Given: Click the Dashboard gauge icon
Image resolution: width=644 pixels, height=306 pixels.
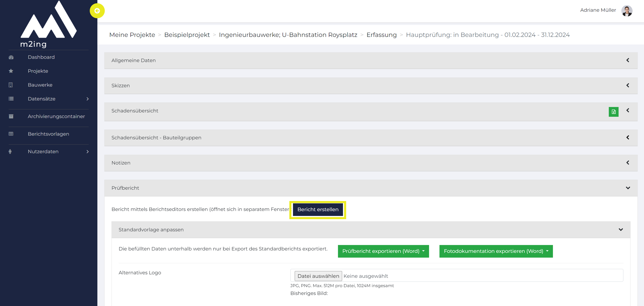Looking at the screenshot, I should 11,57.
